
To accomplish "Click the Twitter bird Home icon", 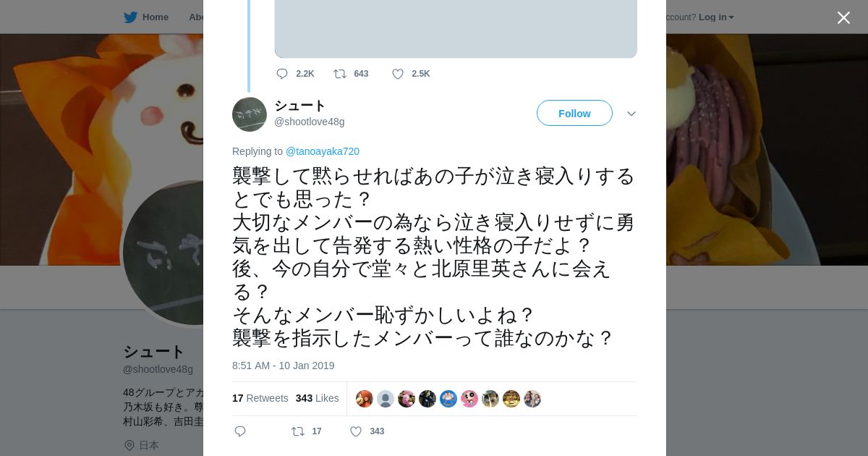I will pos(130,17).
